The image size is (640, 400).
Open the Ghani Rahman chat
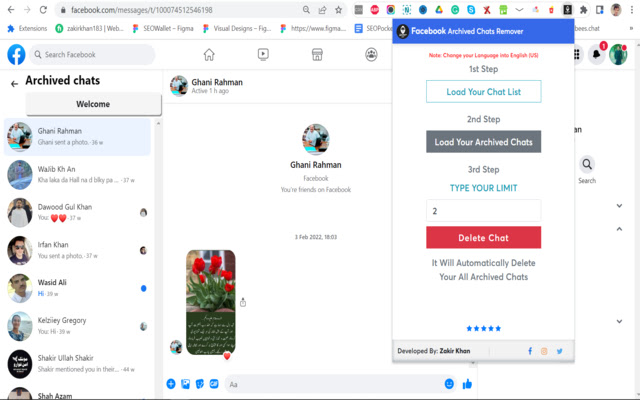click(78, 137)
